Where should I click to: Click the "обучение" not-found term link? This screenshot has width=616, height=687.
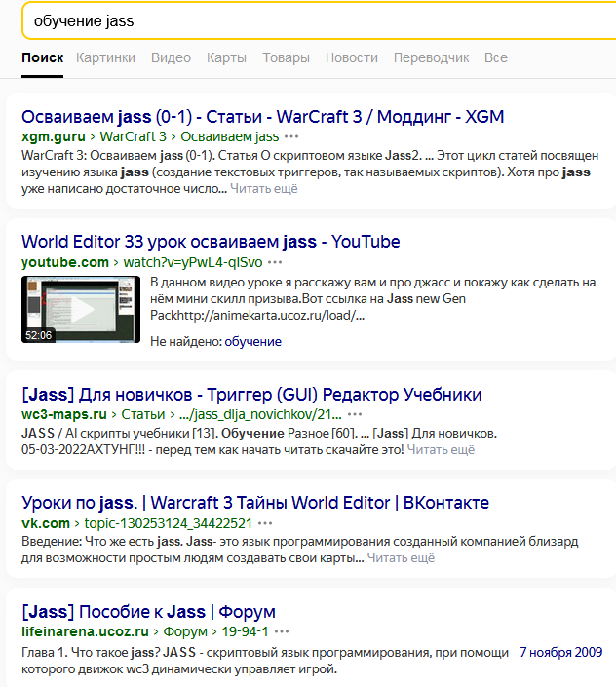[253, 342]
